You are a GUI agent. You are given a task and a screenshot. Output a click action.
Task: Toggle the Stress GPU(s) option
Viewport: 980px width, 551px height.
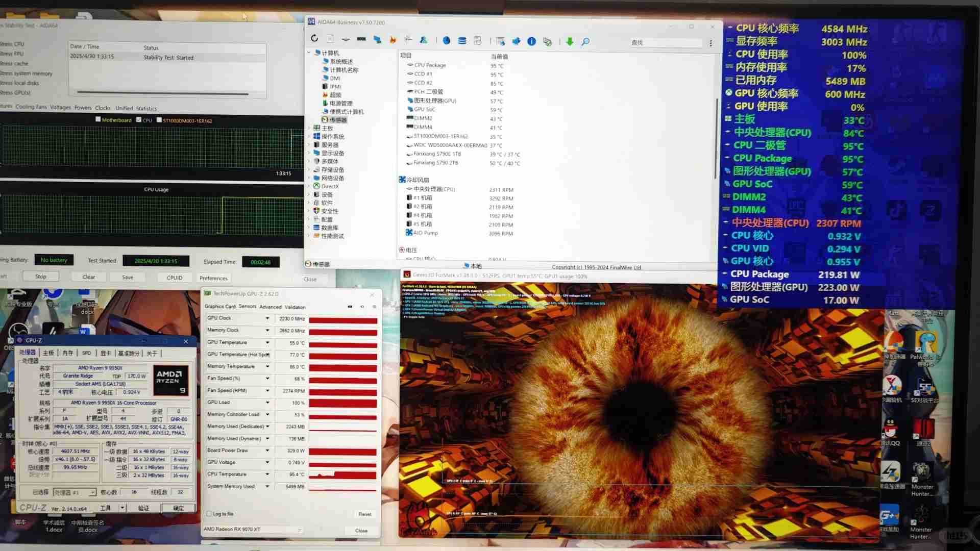pyautogui.click(x=15, y=92)
